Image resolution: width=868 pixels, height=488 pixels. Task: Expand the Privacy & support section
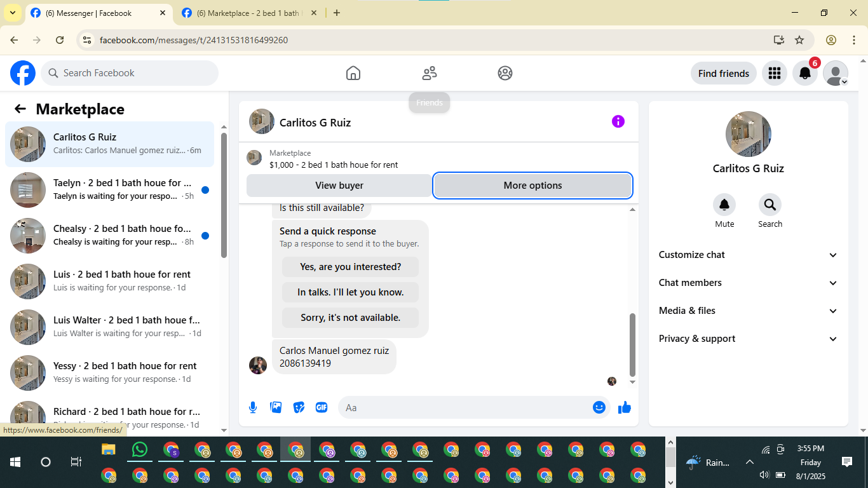[x=749, y=339]
